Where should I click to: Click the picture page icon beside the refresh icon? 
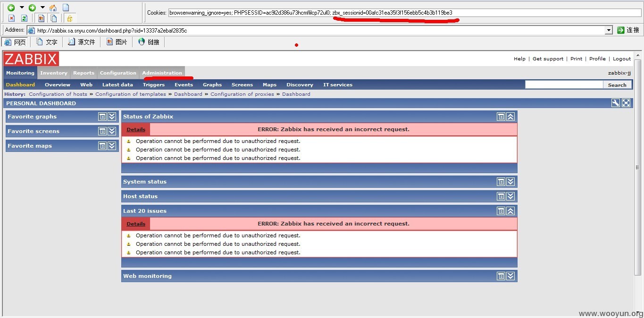41,18
